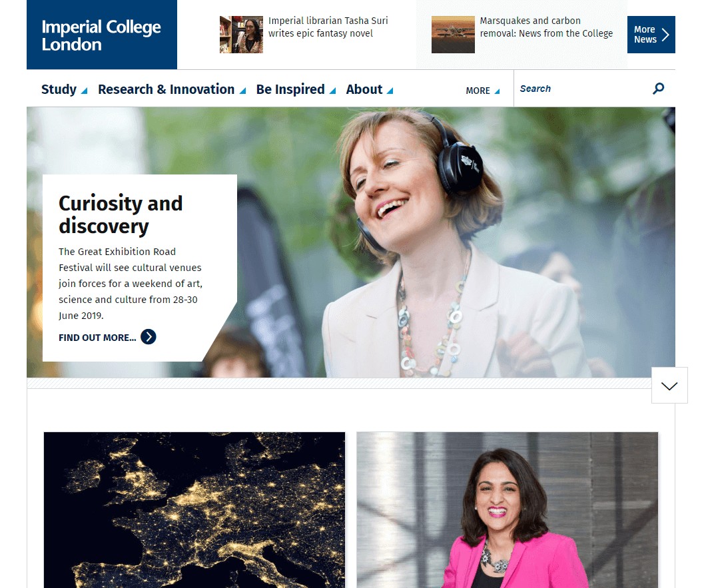Click inside the Search input field
Image resolution: width=702 pixels, height=588 pixels.
[582, 89]
